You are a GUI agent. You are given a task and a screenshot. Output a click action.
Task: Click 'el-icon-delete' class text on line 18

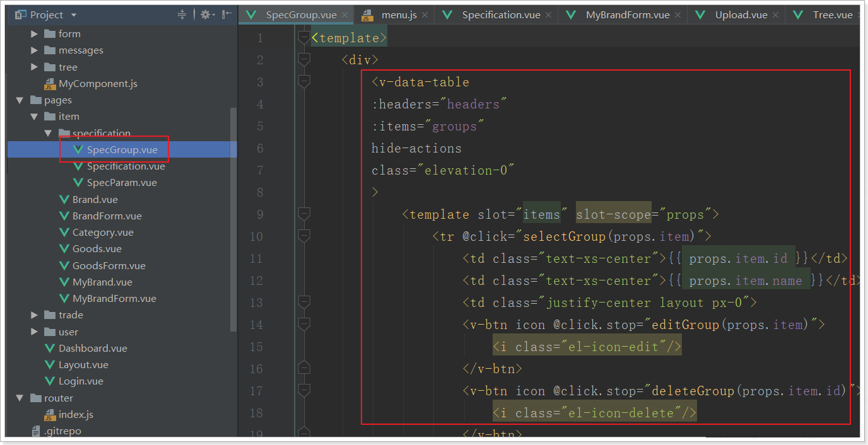point(621,413)
